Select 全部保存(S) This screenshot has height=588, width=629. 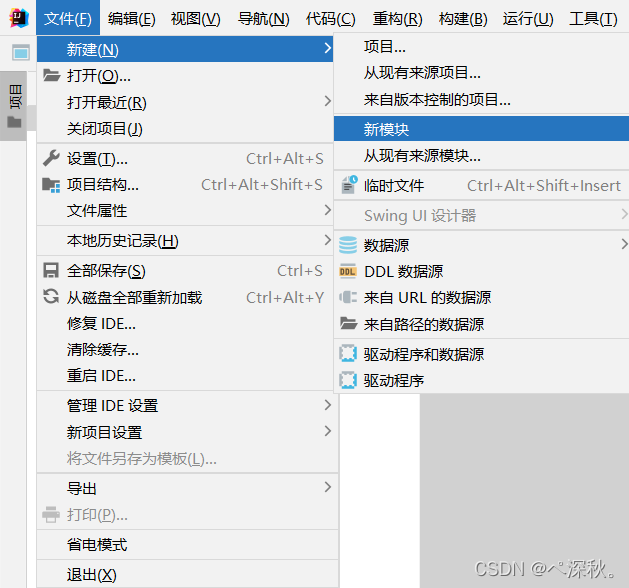pyautogui.click(x=185, y=271)
